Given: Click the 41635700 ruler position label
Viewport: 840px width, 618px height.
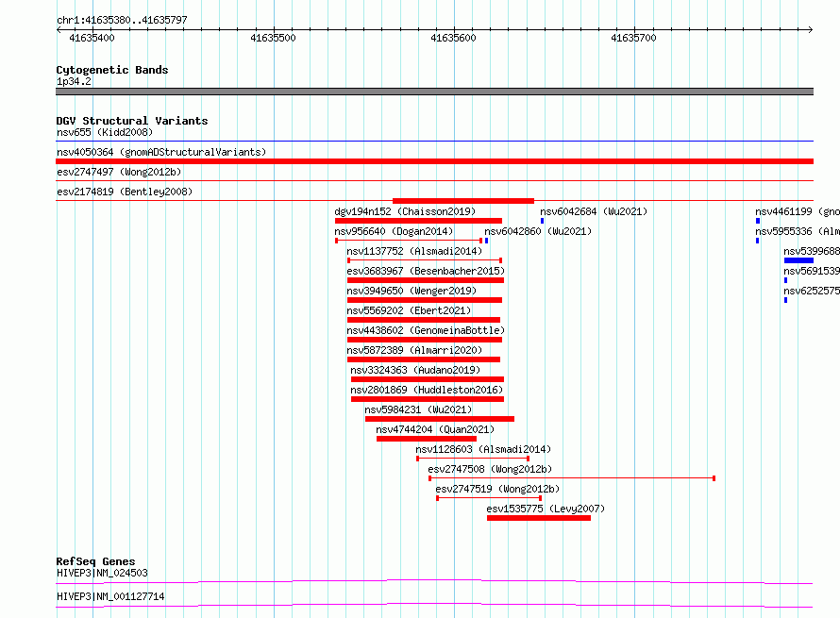Looking at the screenshot, I should pos(633,38).
